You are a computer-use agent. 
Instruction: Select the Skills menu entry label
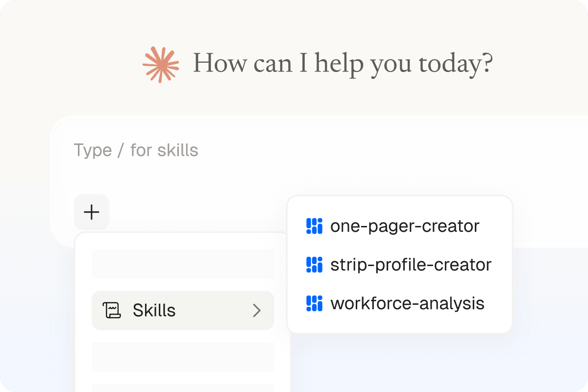tap(154, 310)
